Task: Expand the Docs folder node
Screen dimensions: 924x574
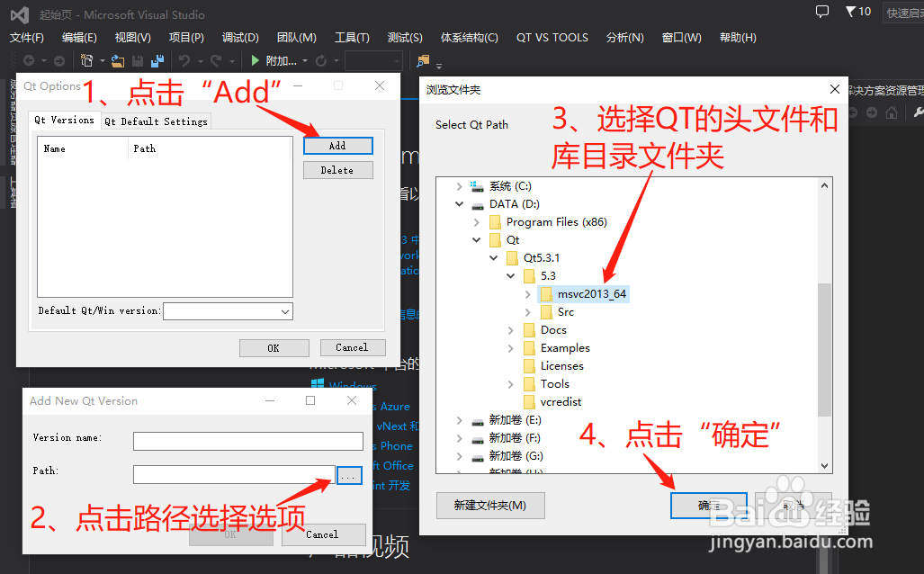Action: point(511,329)
